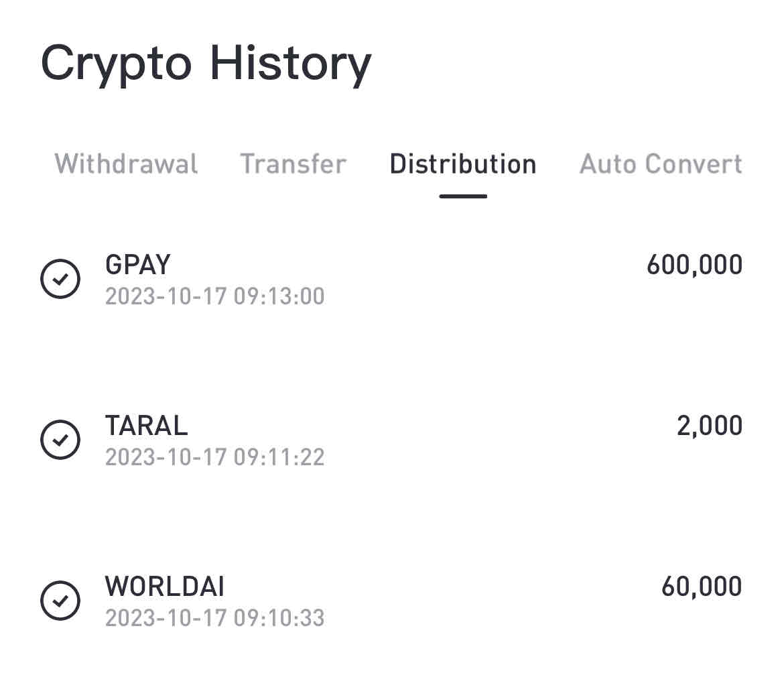Image resolution: width=784 pixels, height=673 pixels.
Task: Open the TARAL distribution entry name
Action: (x=146, y=426)
